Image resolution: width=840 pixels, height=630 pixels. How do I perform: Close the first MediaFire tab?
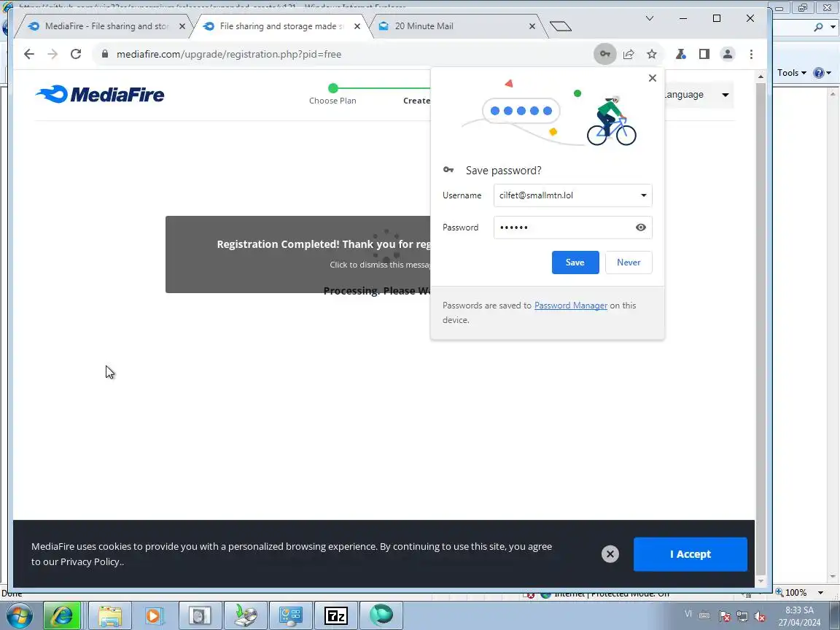182,26
